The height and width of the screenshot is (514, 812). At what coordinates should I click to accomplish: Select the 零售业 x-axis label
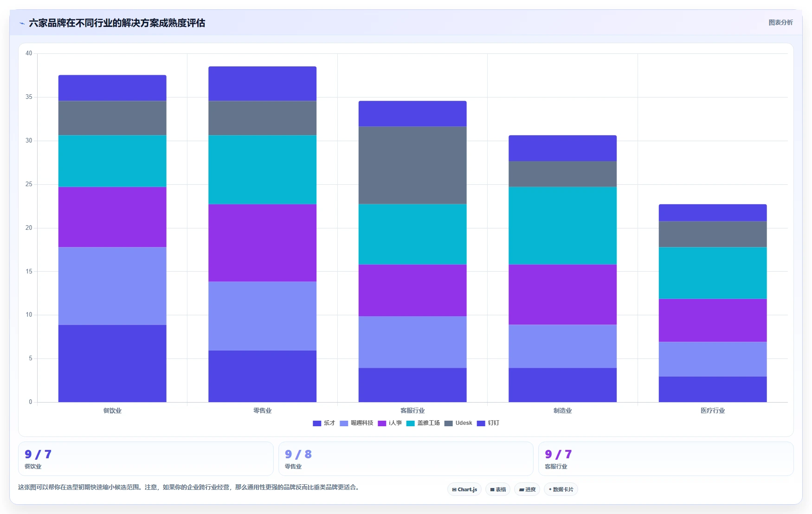[262, 410]
